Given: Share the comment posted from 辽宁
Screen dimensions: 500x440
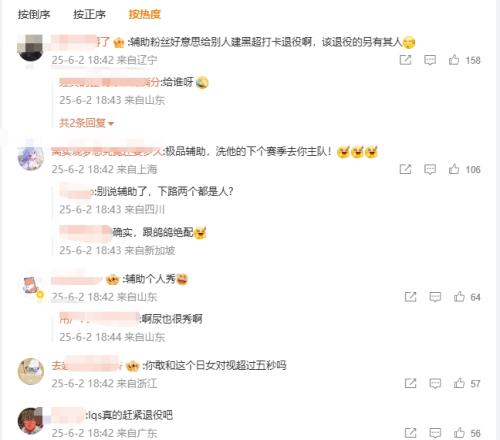Looking at the screenshot, I should (x=405, y=60).
